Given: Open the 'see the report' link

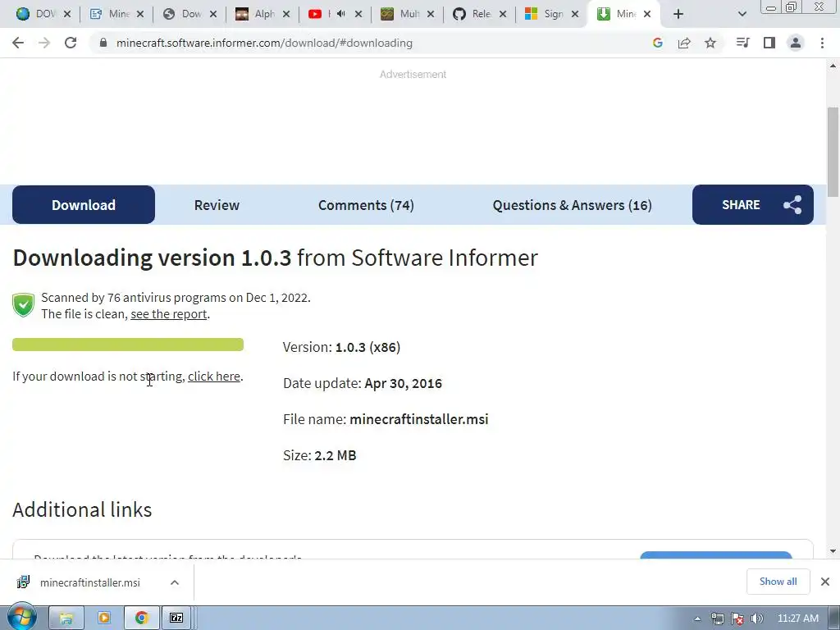Looking at the screenshot, I should (x=169, y=314).
